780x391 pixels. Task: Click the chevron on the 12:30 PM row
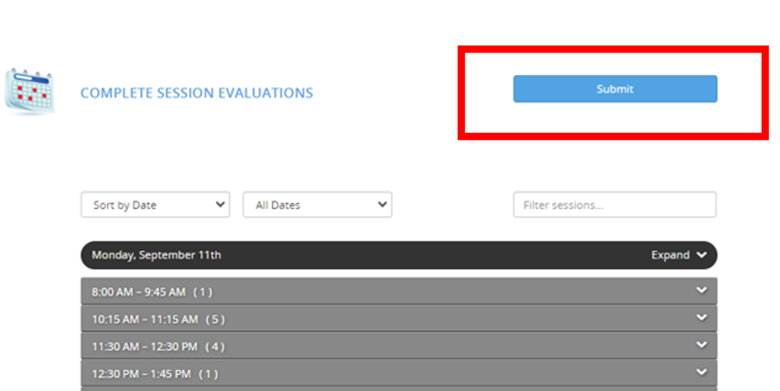point(701,372)
